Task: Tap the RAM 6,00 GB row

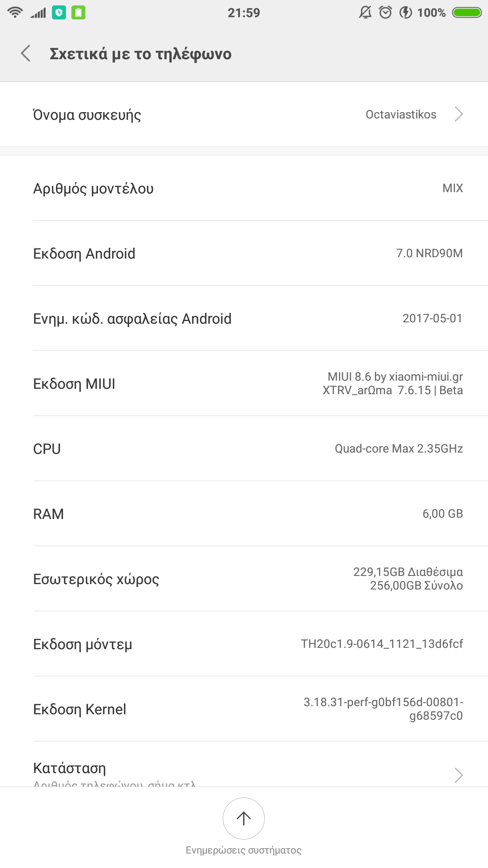Action: [244, 514]
